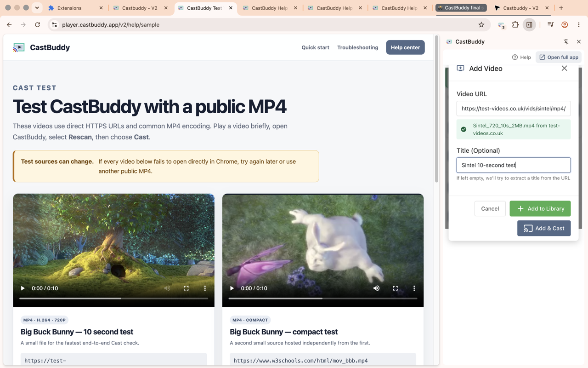Enter fullscreen on compact test video
The height and width of the screenshot is (368, 588).
(395, 288)
